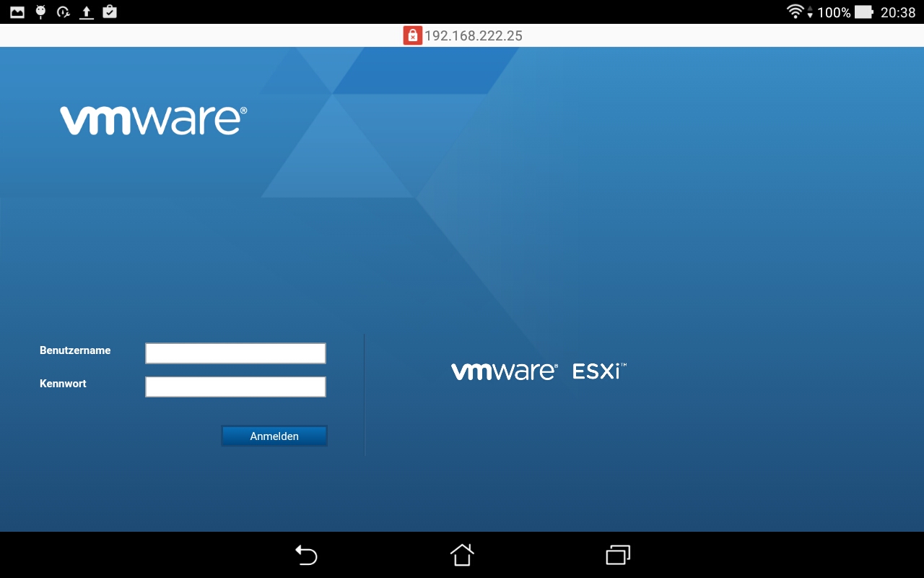This screenshot has height=578, width=924.
Task: Tap the upload arrow notification icon
Action: (x=87, y=12)
